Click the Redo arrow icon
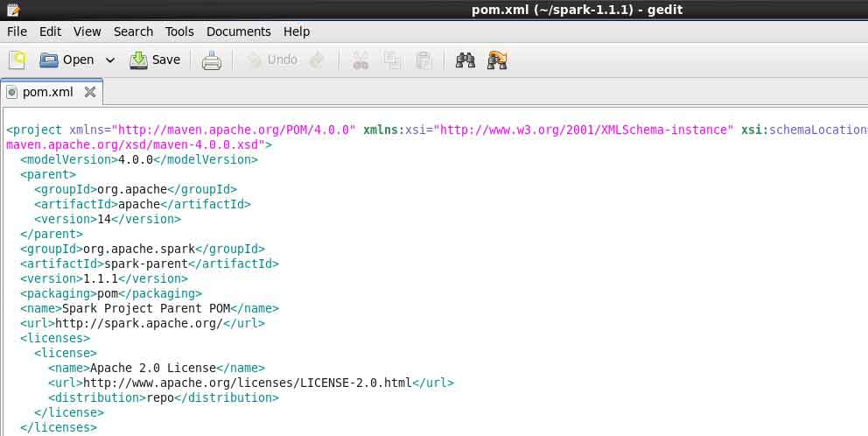Screen dimensions: 868x436 pyautogui.click(x=318, y=60)
